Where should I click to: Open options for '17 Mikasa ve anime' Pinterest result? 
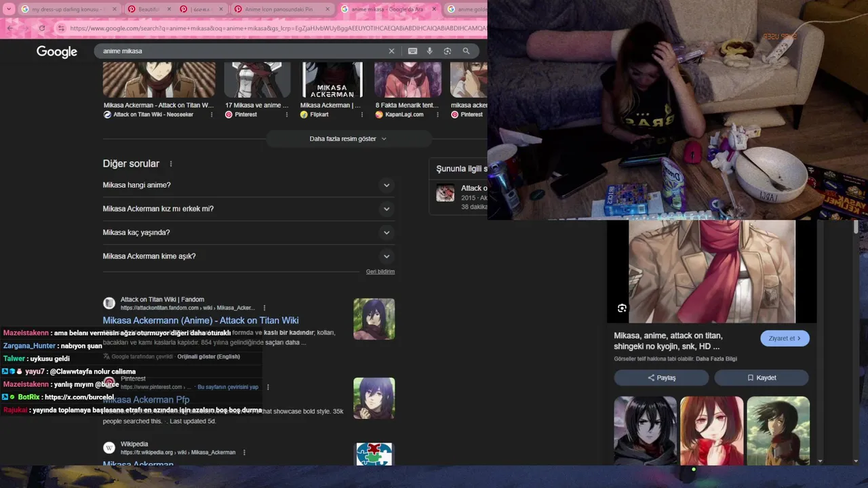pyautogui.click(x=287, y=115)
